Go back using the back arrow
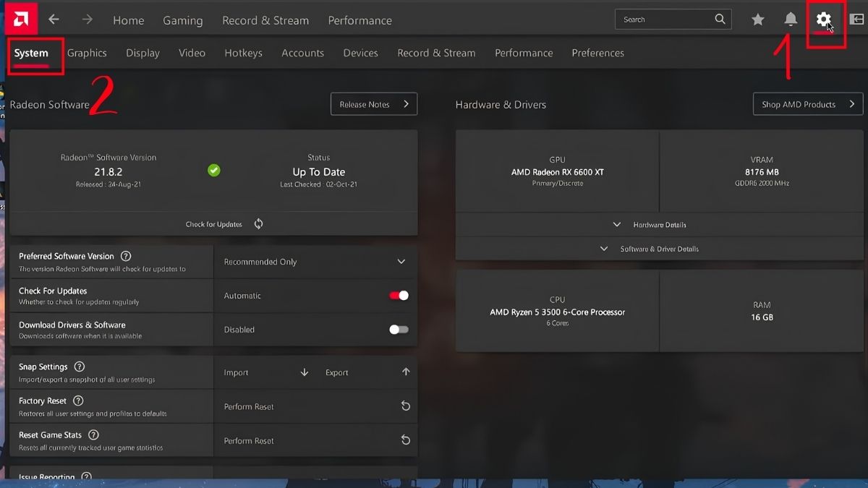 tap(54, 20)
